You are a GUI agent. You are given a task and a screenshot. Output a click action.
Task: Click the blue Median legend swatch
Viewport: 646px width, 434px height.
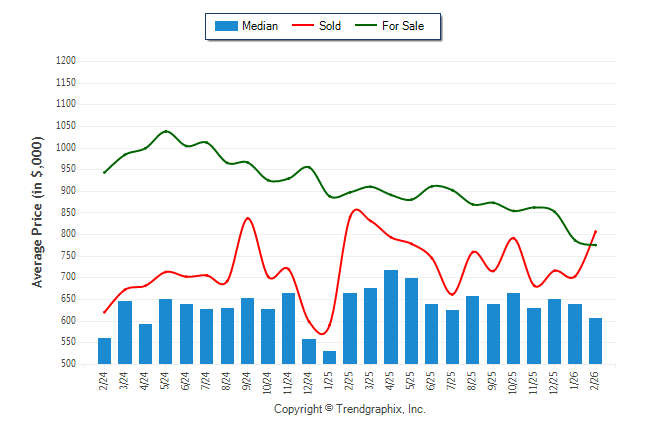click(226, 26)
